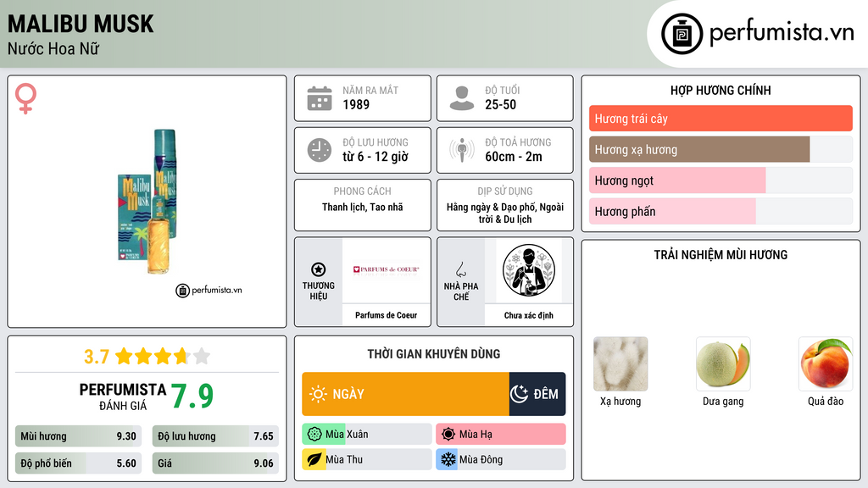Click the star badge icon above Thương hiệu
Viewport: 868px width, 488px height.
click(x=319, y=269)
